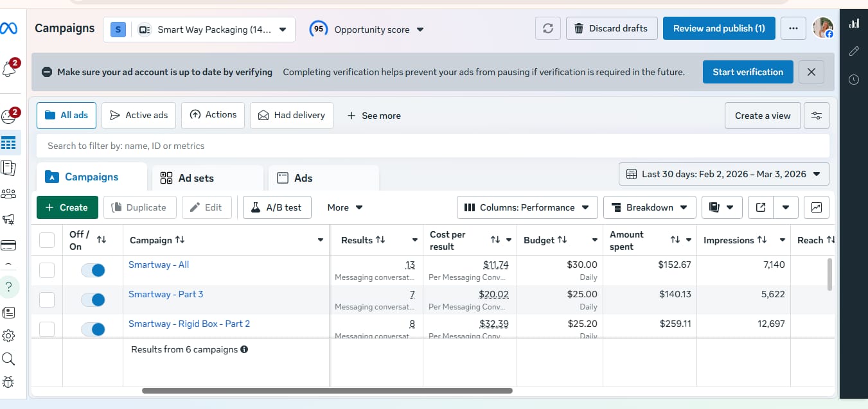
Task: Show the charts view trend icon
Action: click(x=817, y=207)
